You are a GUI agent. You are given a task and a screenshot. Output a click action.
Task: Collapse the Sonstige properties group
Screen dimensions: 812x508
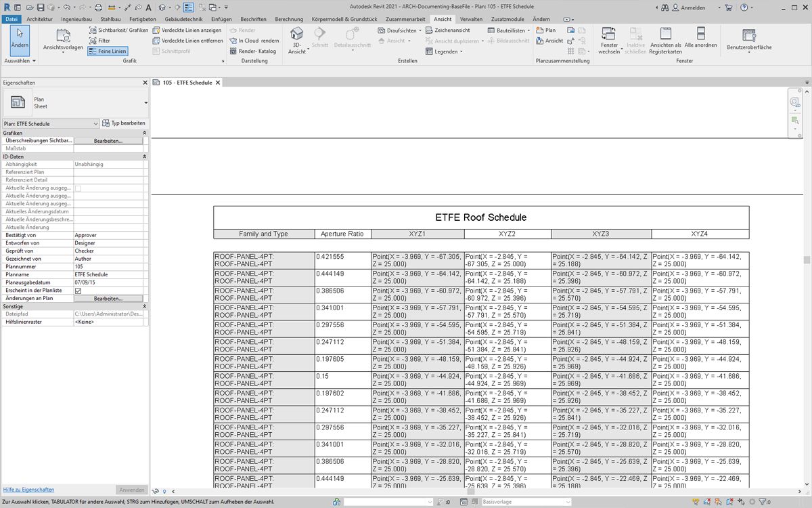coord(145,306)
